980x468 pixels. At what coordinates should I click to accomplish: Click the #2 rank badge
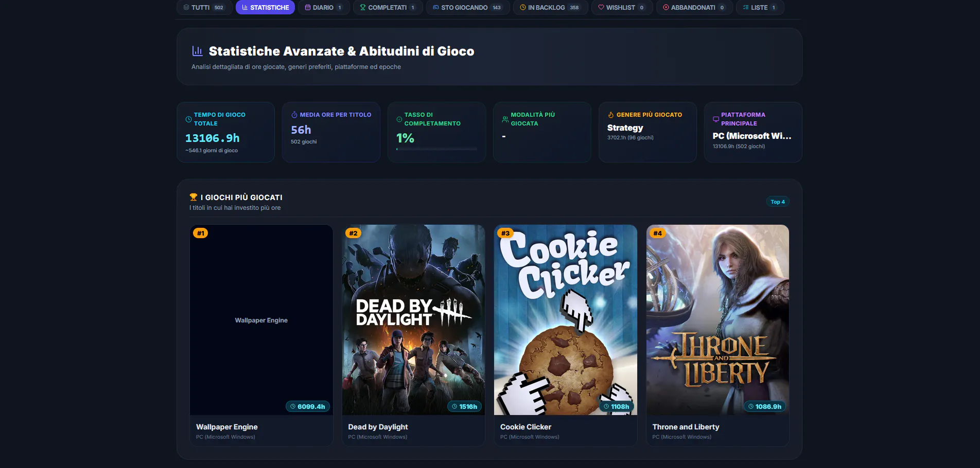(353, 233)
